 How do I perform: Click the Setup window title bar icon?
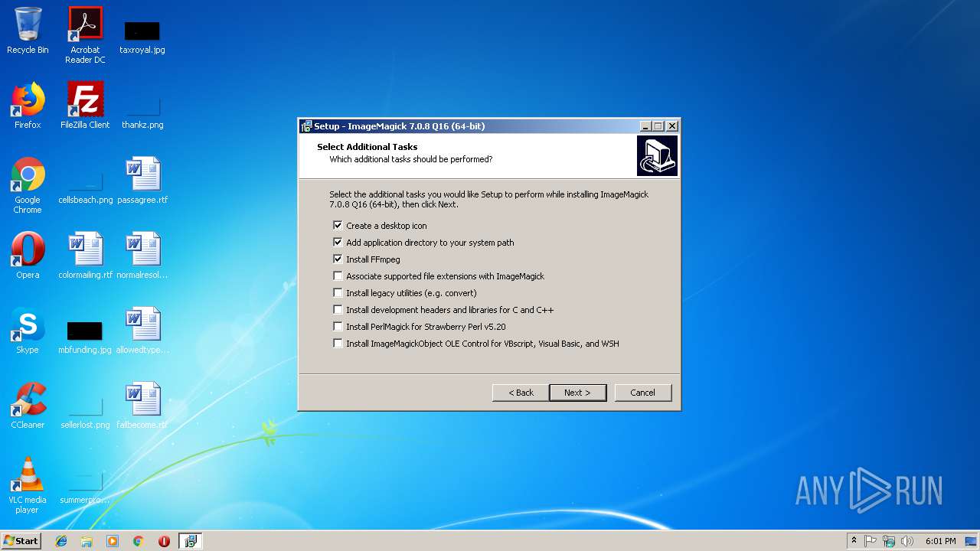[306, 126]
